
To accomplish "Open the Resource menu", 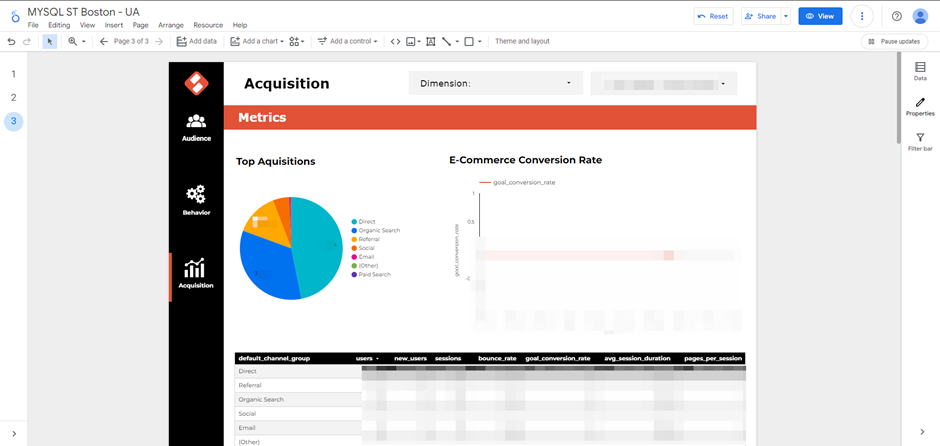I will [208, 25].
